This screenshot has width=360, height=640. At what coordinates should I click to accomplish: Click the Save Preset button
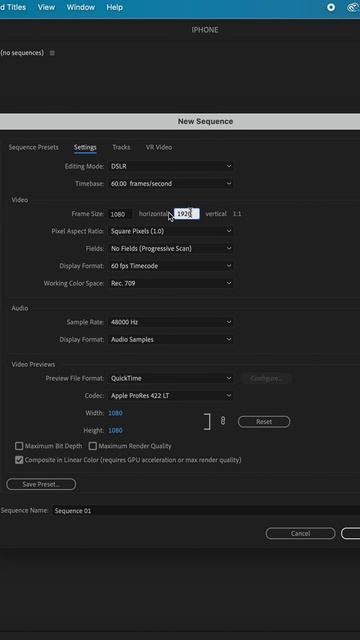41,484
